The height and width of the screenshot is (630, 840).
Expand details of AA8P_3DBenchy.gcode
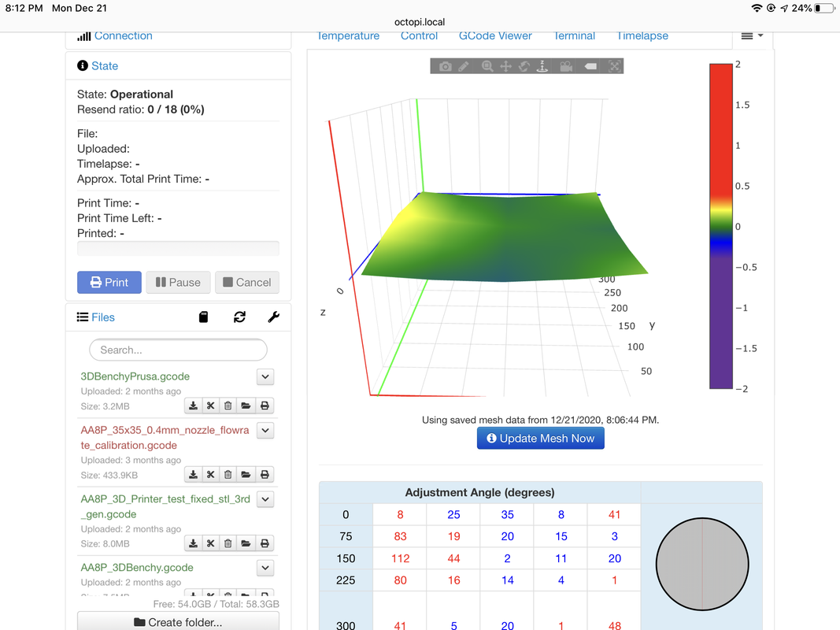point(265,568)
